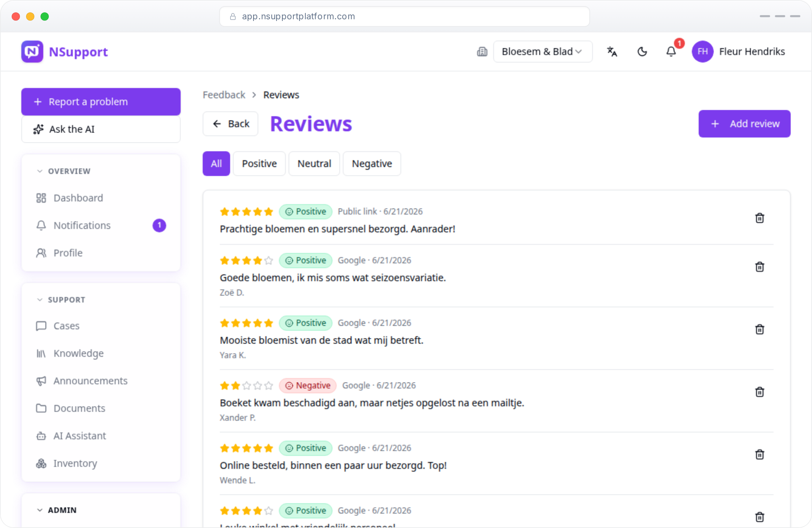This screenshot has width=812, height=528.
Task: Toggle dark mode moon icon
Action: [642, 52]
